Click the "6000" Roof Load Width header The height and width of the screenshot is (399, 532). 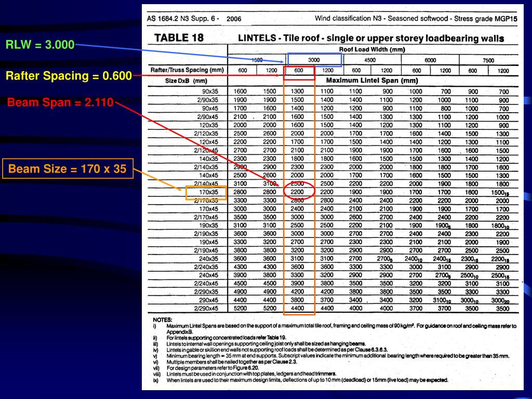[x=430, y=60]
